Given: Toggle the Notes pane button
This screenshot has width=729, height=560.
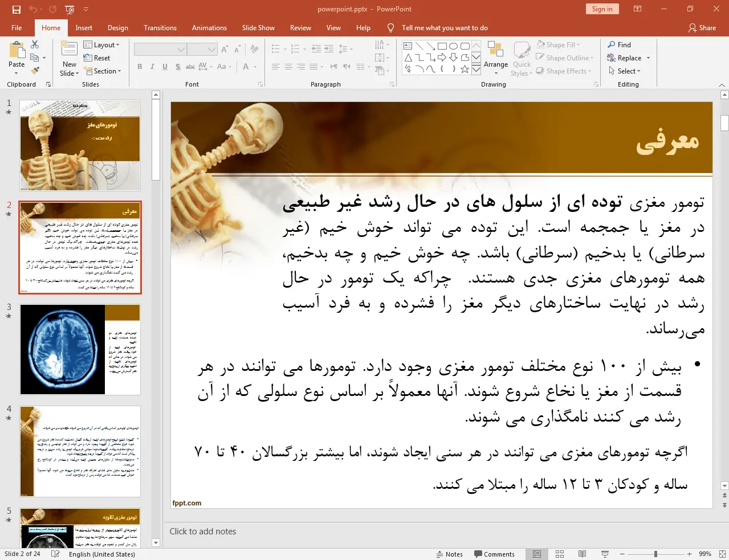Looking at the screenshot, I should [449, 554].
